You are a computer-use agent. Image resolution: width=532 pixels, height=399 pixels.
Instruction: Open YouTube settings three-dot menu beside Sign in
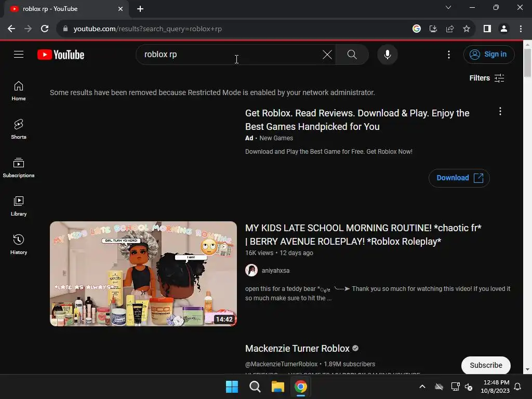(449, 54)
